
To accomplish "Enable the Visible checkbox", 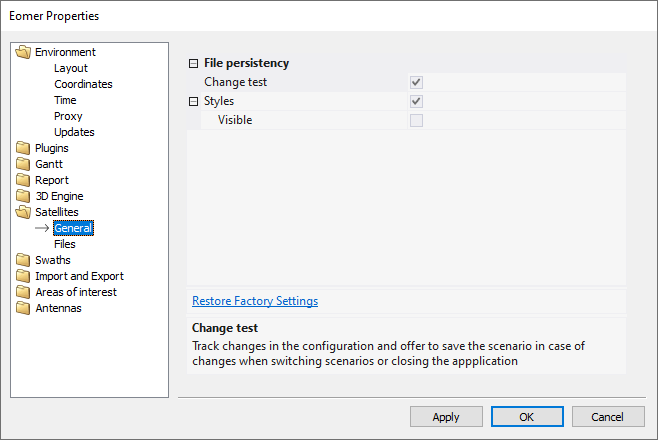I will tap(416, 120).
